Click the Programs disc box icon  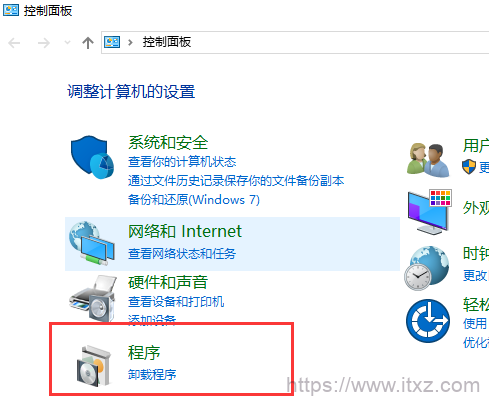coord(94,366)
